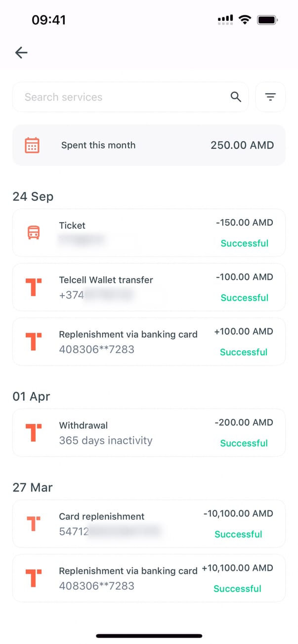Tap the 250.00 AMD spent amount

click(x=242, y=145)
